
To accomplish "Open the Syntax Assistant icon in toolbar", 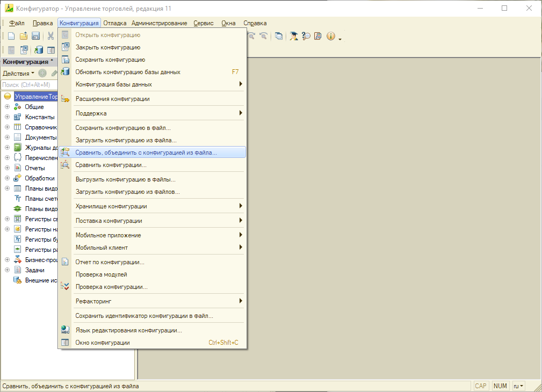I will click(294, 36).
